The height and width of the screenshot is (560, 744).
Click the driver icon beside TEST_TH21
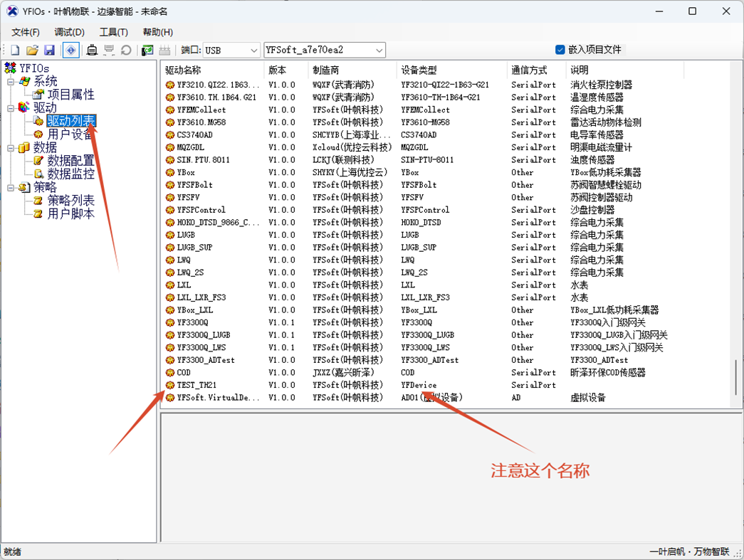point(170,385)
